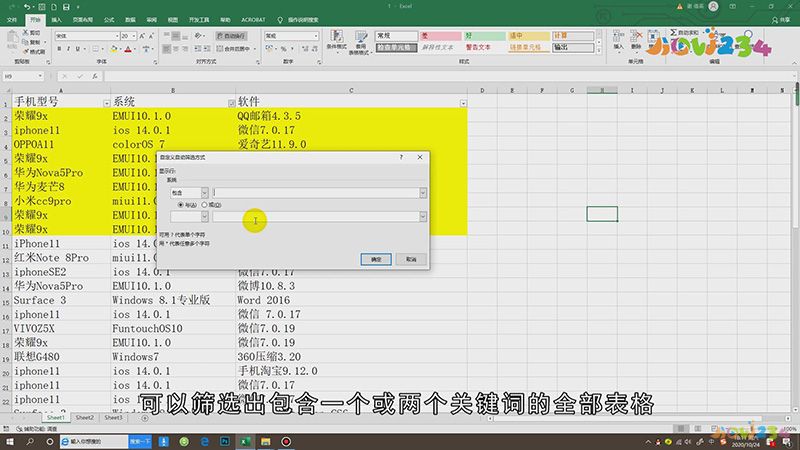This screenshot has width=800, height=450.
Task: Click the Fill Color paint bucket
Action: coord(114,49)
